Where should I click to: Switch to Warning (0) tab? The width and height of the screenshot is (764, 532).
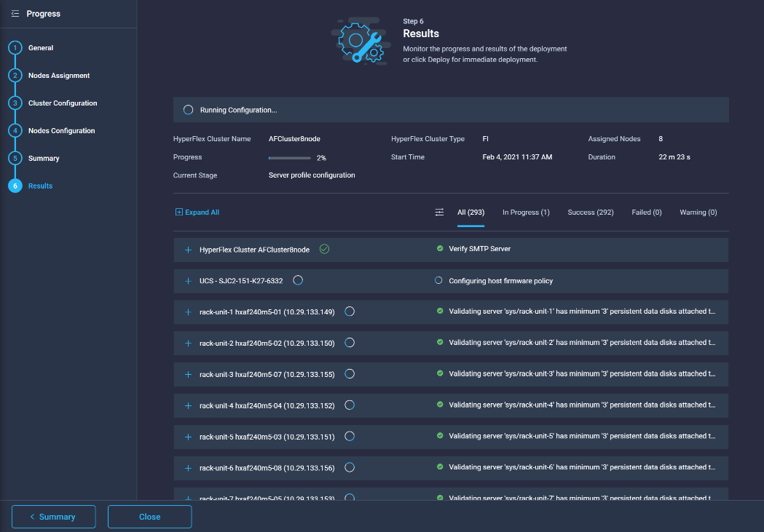click(x=698, y=213)
